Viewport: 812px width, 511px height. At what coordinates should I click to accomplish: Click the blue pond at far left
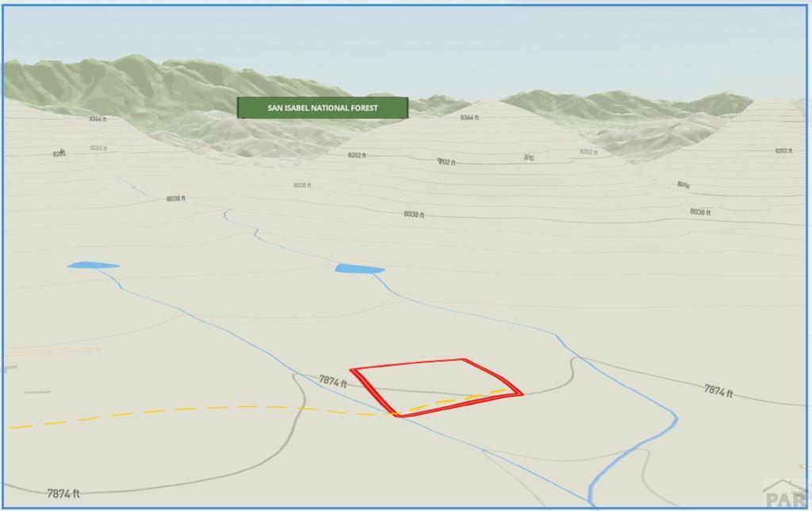point(93,265)
